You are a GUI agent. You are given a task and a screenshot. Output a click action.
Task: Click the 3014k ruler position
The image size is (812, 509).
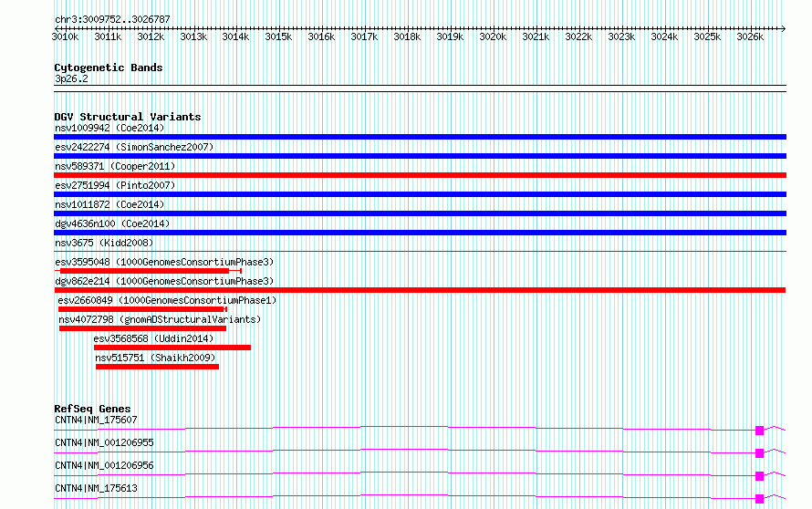tap(235, 36)
